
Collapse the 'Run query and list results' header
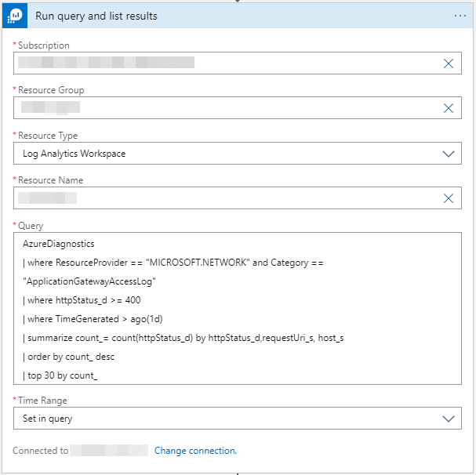[x=235, y=16]
